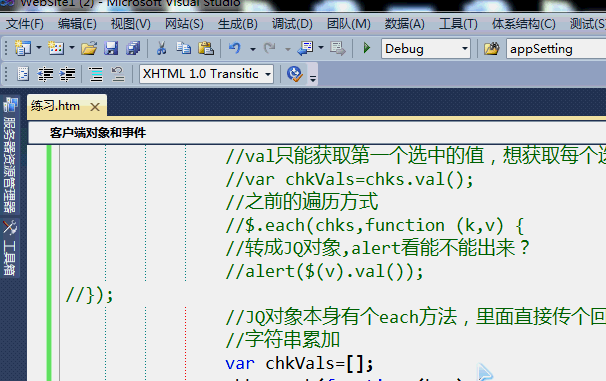Click the check accessibility icon

(294, 74)
